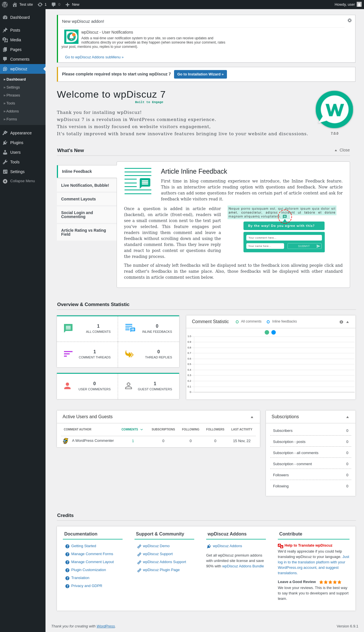Click comment count for A WordPress Commenter
Image resolution: width=364 pixels, height=632 pixels.
pos(133,441)
